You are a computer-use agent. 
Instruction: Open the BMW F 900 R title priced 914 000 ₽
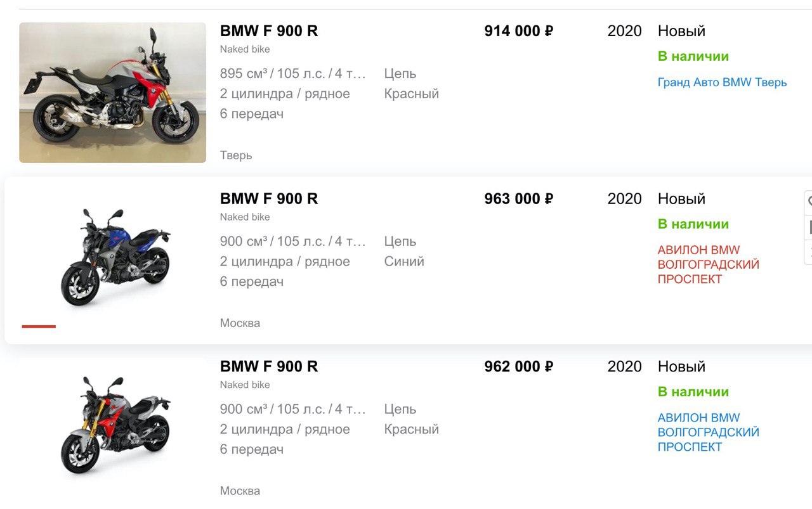[269, 31]
